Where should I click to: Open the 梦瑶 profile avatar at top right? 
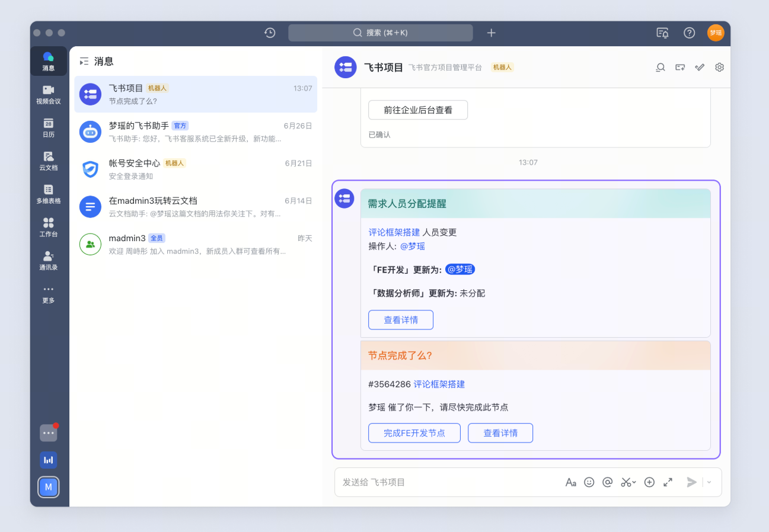pyautogui.click(x=716, y=33)
